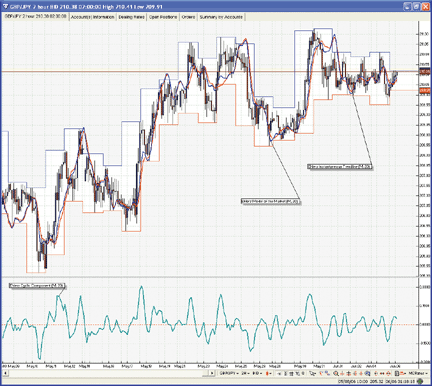Click the Entry annotation label on chart
The image size is (432, 386).
tap(270, 202)
